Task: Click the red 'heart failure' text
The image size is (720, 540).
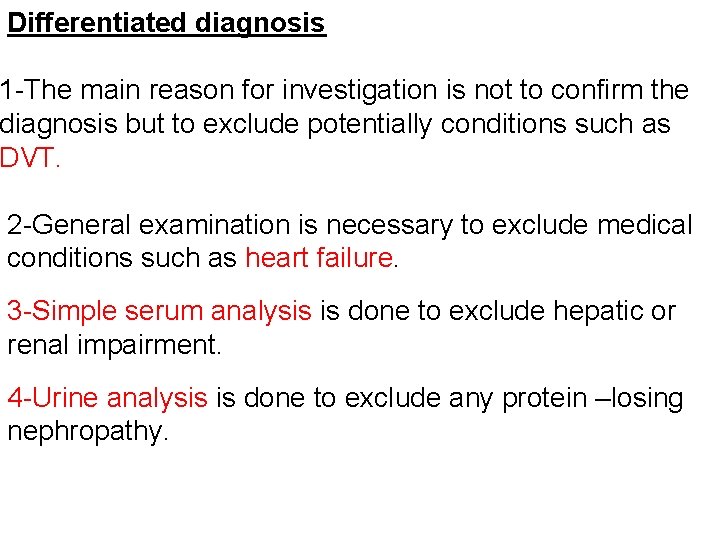Action: pyautogui.click(x=319, y=258)
